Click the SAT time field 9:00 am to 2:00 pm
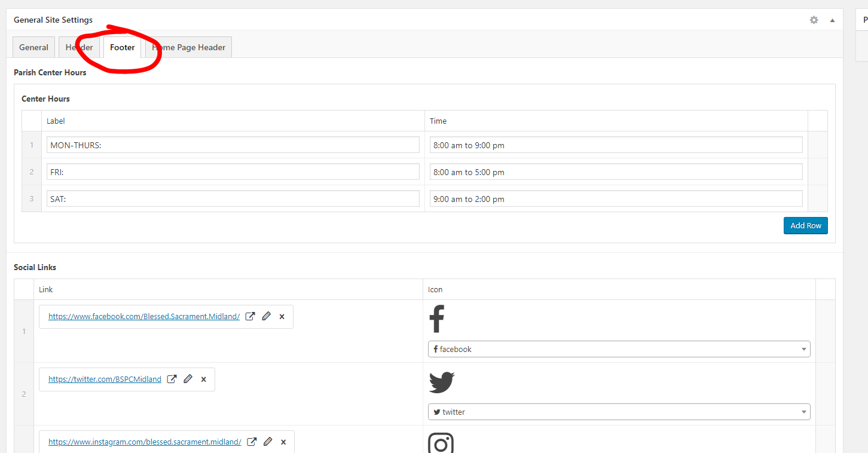The height and width of the screenshot is (453, 868). (616, 199)
